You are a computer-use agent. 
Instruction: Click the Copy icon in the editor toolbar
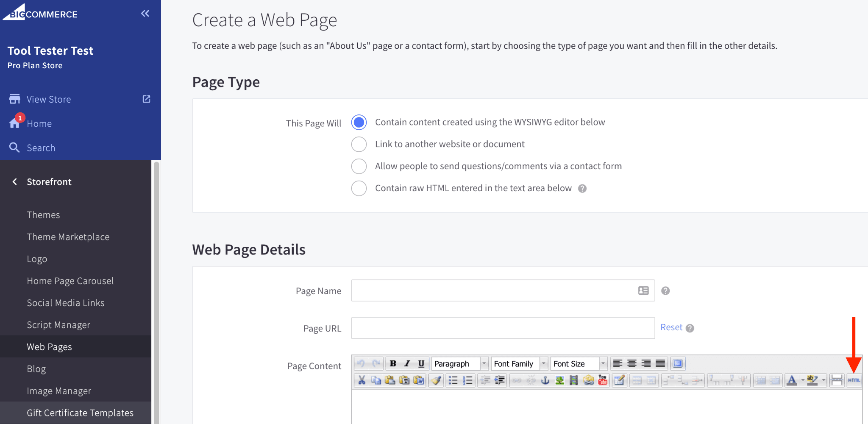(x=376, y=380)
